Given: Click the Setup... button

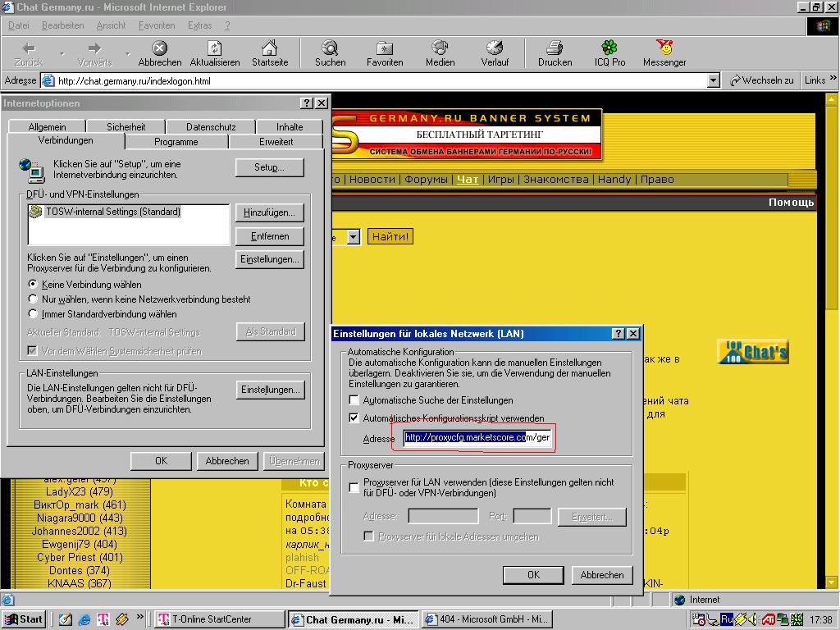Looking at the screenshot, I should 269,167.
